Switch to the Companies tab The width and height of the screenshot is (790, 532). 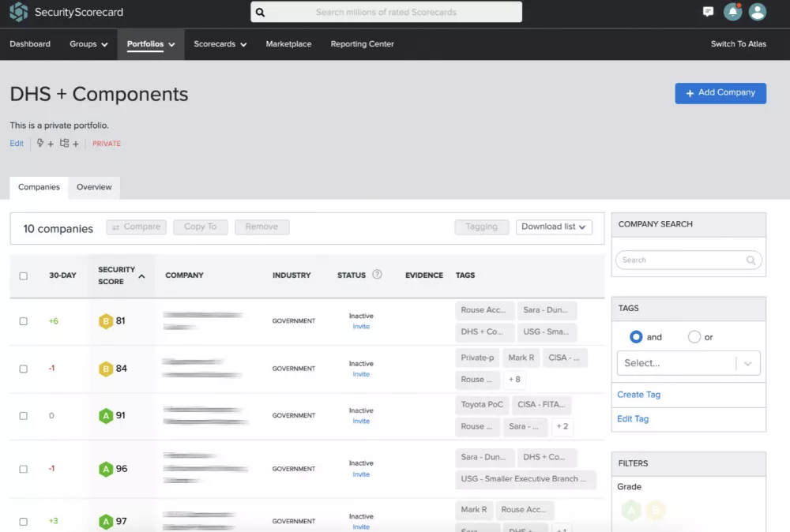[39, 187]
